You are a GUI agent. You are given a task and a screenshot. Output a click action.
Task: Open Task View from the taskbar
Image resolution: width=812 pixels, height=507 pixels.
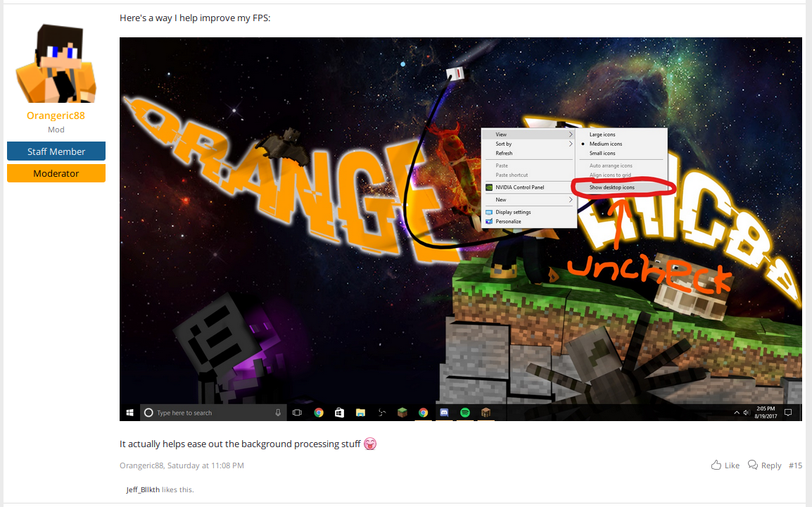297,413
